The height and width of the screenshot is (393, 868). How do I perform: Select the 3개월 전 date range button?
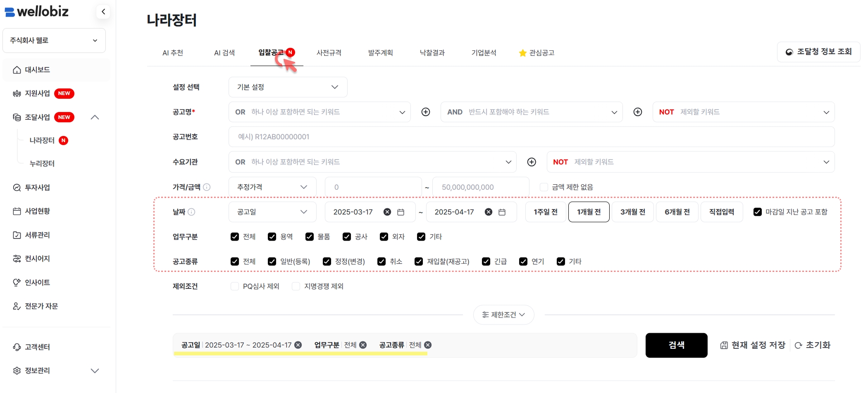[x=632, y=212]
